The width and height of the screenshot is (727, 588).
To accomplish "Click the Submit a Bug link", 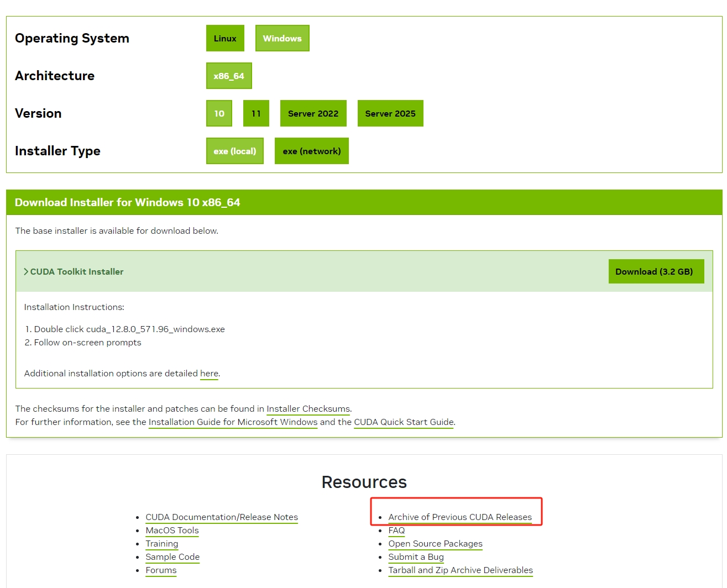I will pos(416,557).
